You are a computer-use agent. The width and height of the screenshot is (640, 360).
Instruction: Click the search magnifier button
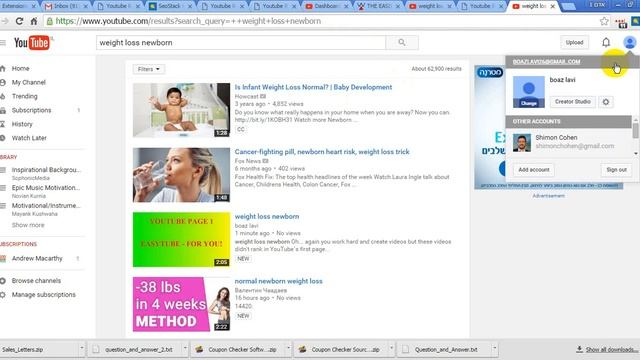click(402, 42)
